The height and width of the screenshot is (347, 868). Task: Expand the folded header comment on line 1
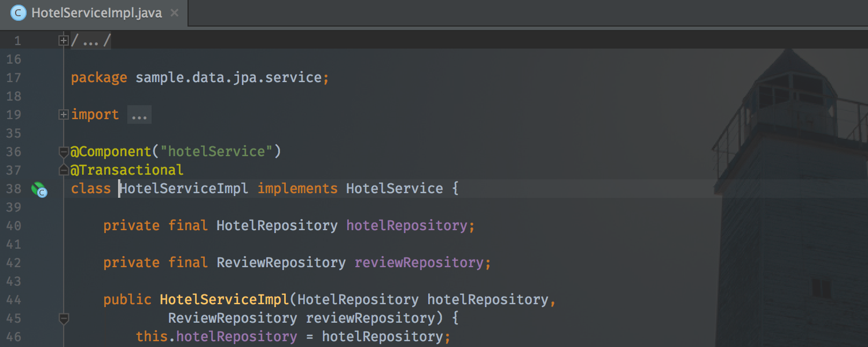pyautogui.click(x=64, y=40)
